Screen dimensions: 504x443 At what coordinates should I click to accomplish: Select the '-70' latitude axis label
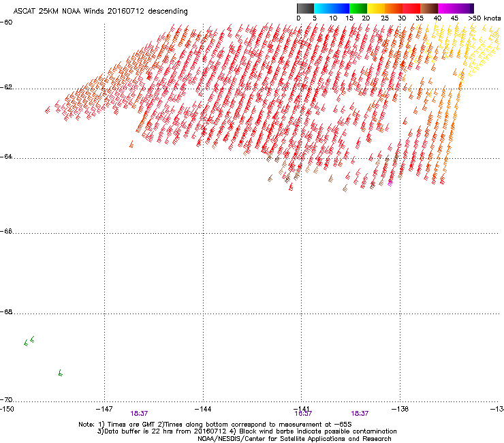point(6,400)
